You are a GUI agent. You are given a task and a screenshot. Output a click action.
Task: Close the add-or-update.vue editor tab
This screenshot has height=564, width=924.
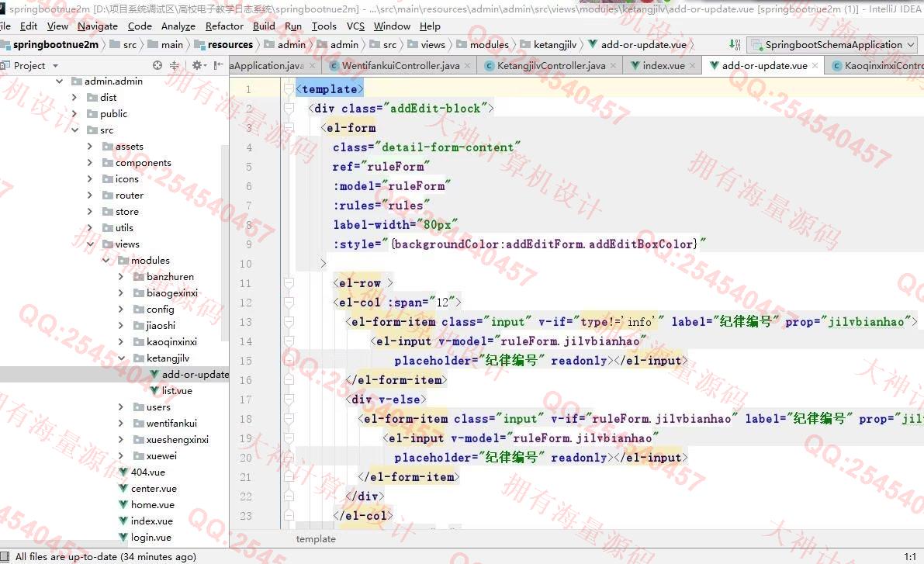click(815, 66)
